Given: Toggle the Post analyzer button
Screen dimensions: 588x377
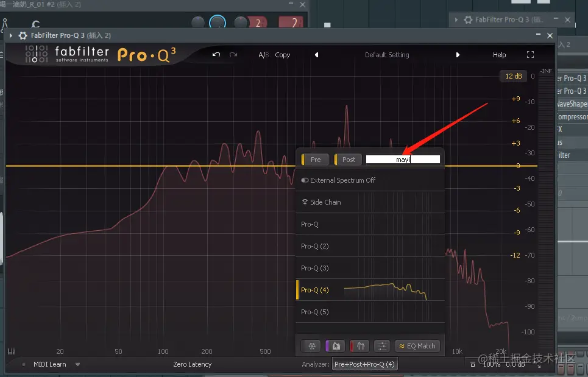Looking at the screenshot, I should [x=348, y=160].
